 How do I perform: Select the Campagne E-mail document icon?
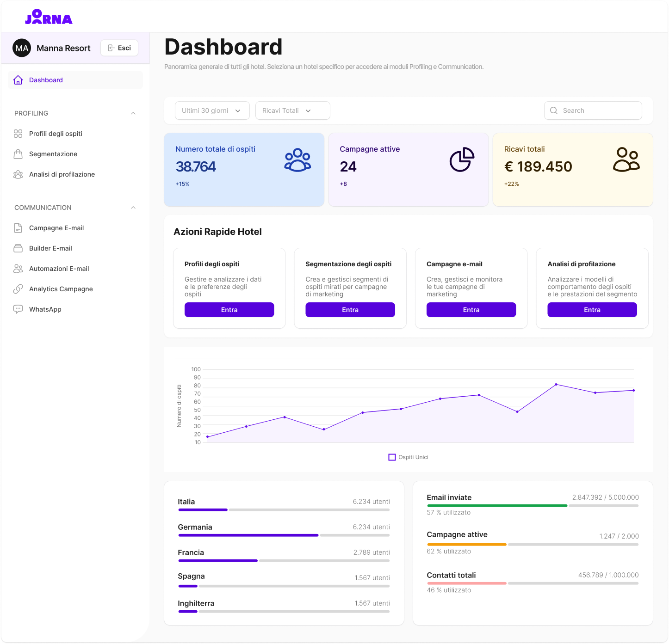click(x=18, y=227)
